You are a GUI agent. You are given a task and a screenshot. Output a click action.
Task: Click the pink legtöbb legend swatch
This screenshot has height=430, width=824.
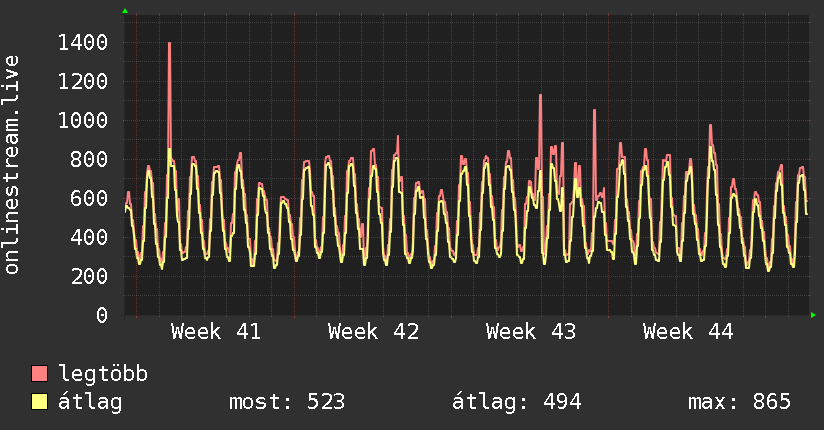(39, 373)
